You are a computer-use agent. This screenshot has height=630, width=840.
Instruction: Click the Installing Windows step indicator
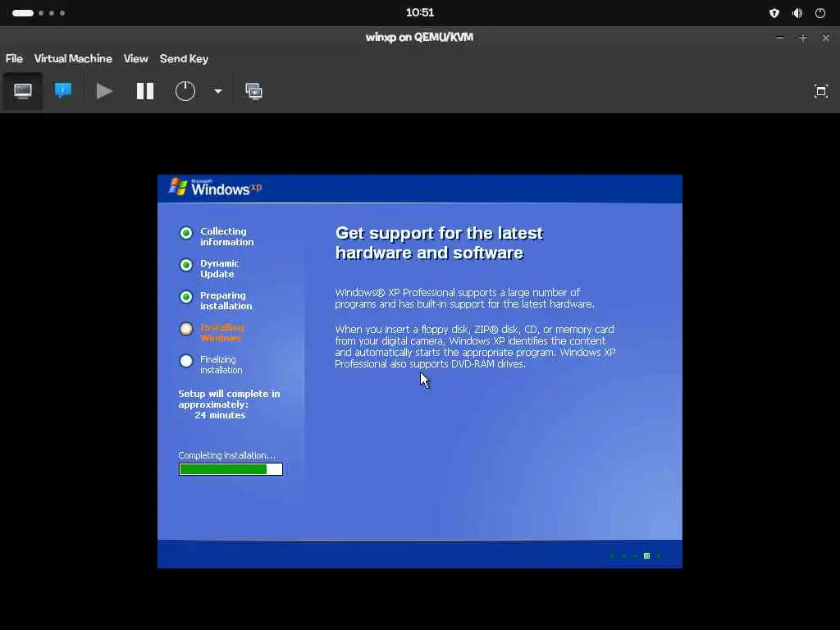tap(186, 329)
